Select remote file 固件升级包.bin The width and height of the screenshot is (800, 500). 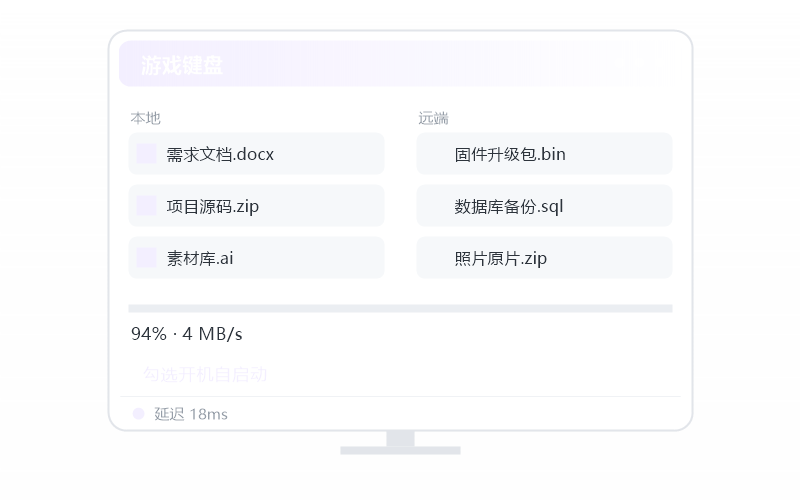(544, 154)
